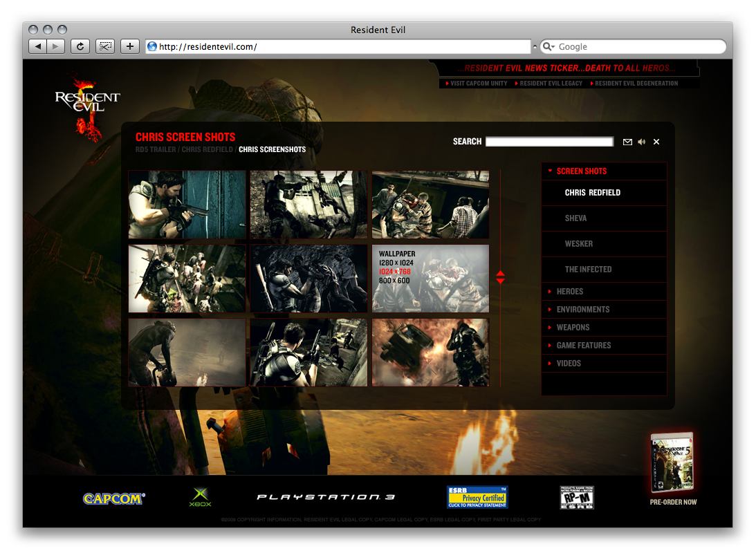The height and width of the screenshot is (553, 756).
Task: Open the RESIDENT EVIL LEGACY link
Action: pos(548,84)
